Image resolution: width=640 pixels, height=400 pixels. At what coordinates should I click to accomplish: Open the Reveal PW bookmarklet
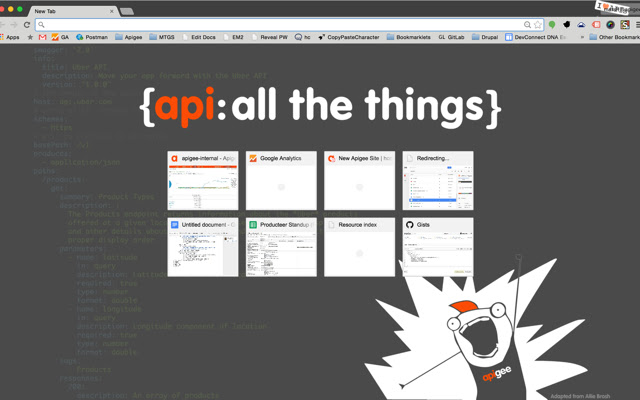point(269,37)
